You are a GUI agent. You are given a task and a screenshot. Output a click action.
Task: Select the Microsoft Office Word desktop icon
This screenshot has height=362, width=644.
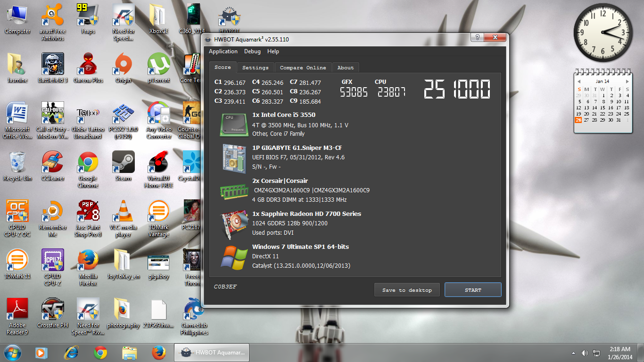click(17, 121)
